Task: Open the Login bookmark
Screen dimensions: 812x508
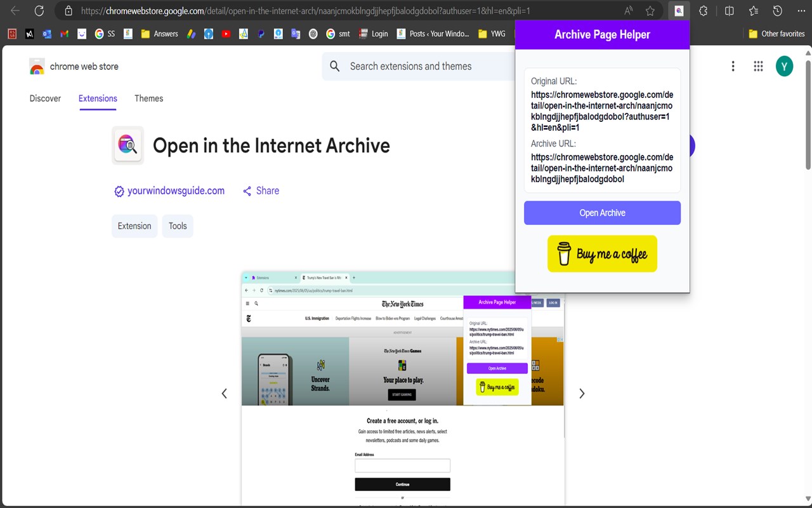Action: 373,34
